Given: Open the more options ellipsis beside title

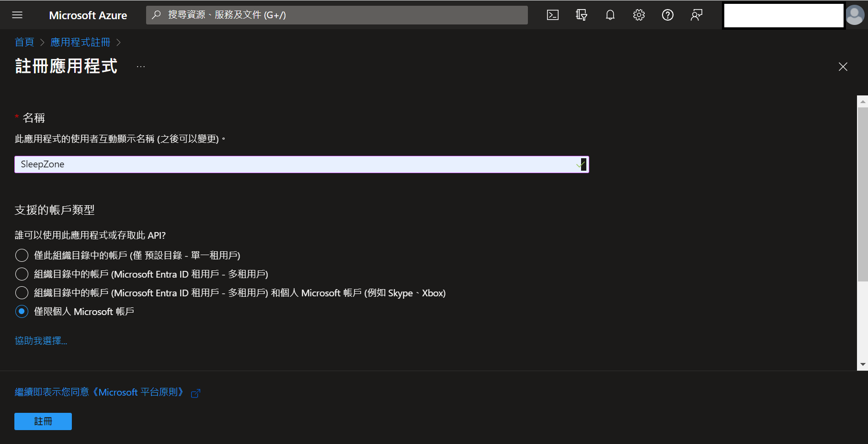Looking at the screenshot, I should (x=141, y=67).
